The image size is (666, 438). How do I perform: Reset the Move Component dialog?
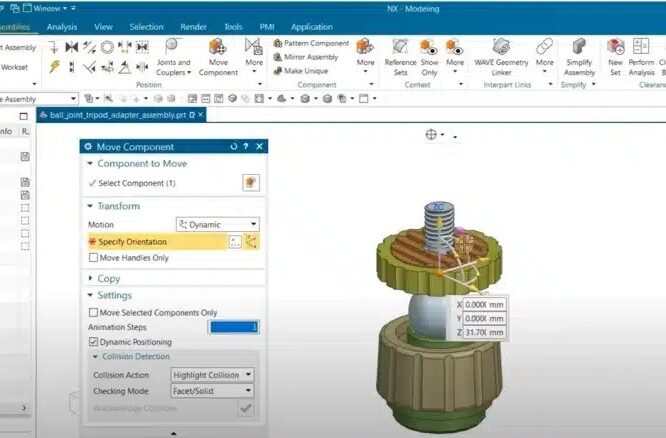point(234,147)
